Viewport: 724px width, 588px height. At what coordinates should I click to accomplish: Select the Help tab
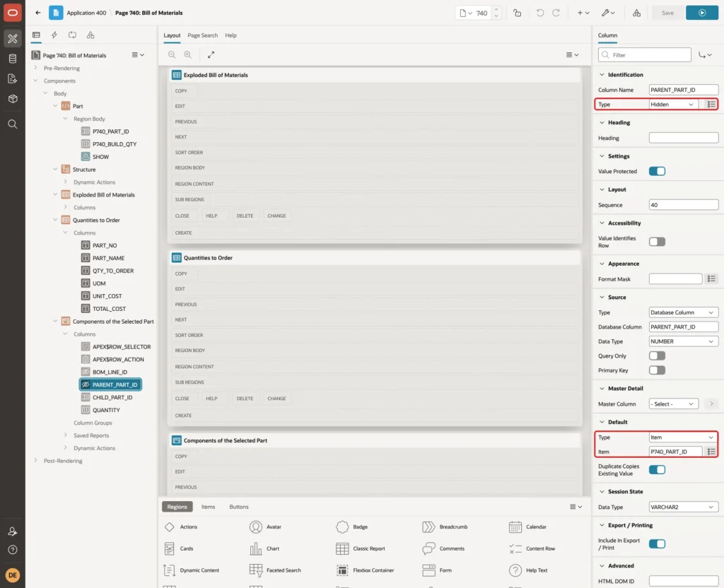[x=231, y=35]
